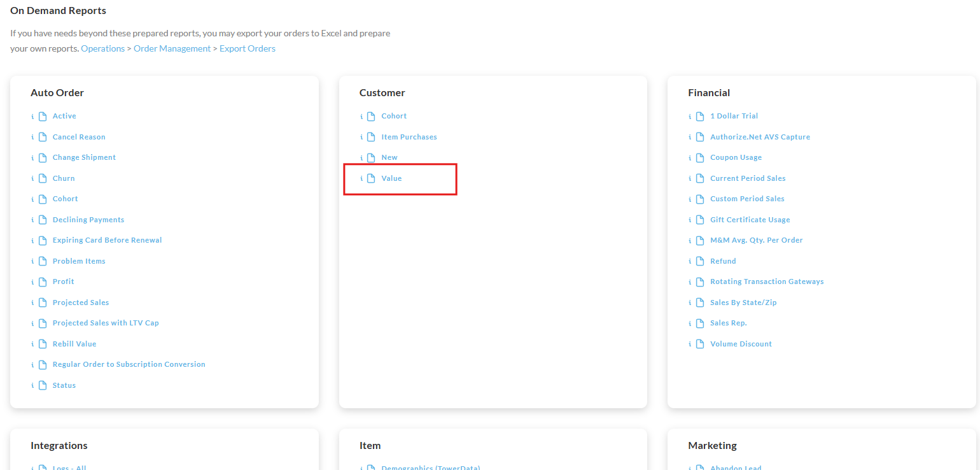Click the document icon next to Problem Items
This screenshot has height=470, width=980.
43,261
